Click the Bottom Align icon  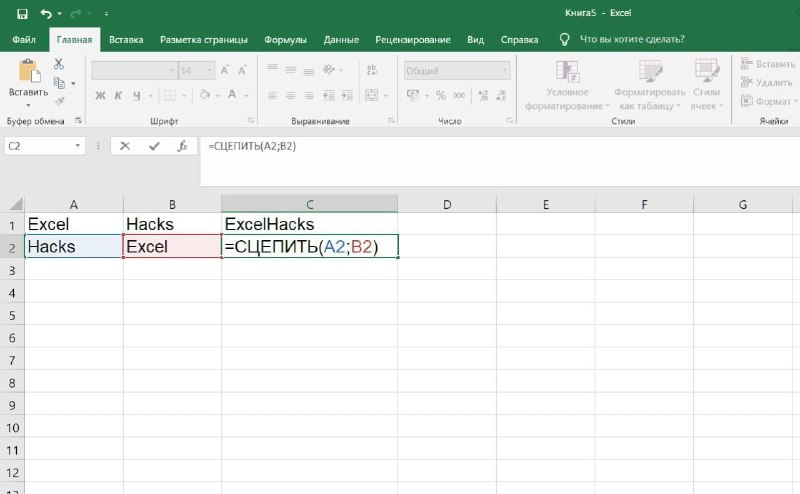click(x=309, y=70)
